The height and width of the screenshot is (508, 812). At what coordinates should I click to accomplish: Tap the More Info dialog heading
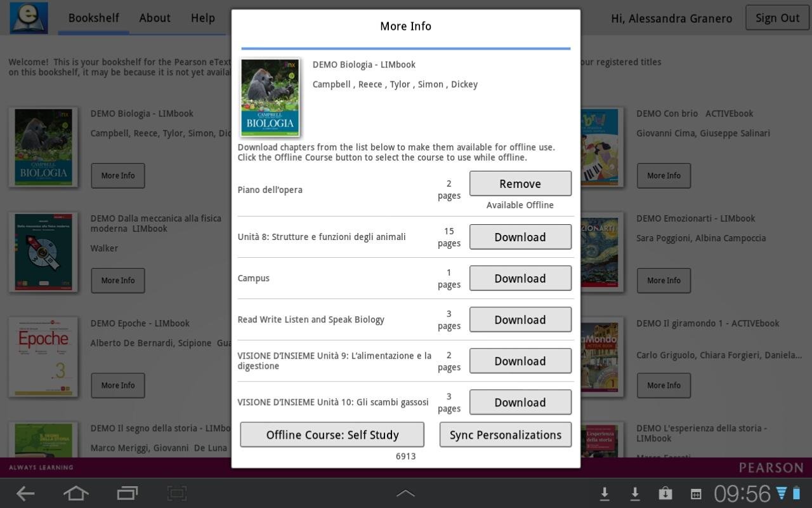405,26
